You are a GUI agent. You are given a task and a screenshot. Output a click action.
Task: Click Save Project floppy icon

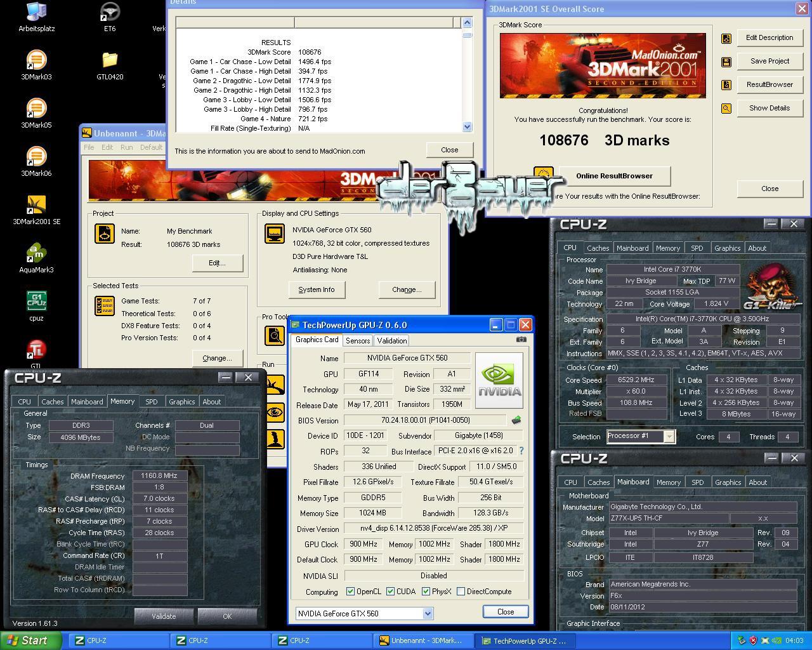point(726,62)
